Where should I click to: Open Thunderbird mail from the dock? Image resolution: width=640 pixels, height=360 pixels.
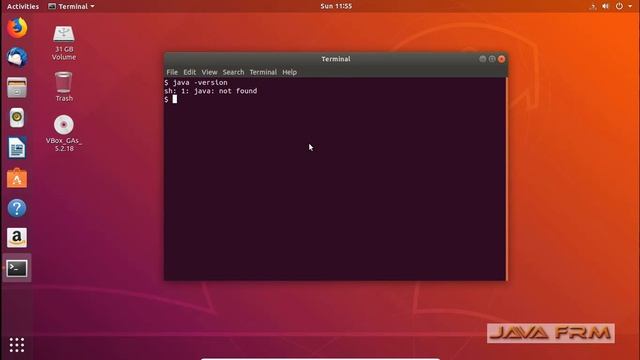17,57
